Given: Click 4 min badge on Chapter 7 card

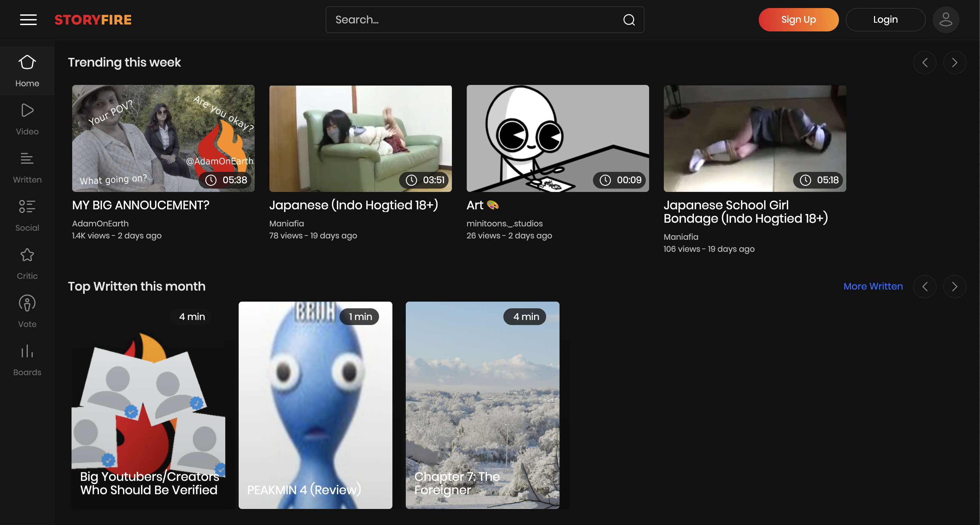Looking at the screenshot, I should 525,317.
